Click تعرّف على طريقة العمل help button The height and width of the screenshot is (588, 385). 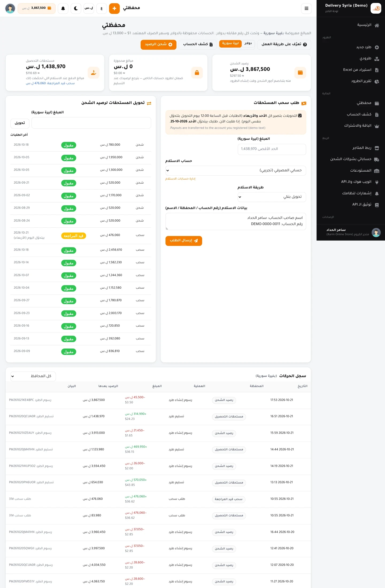(x=284, y=44)
